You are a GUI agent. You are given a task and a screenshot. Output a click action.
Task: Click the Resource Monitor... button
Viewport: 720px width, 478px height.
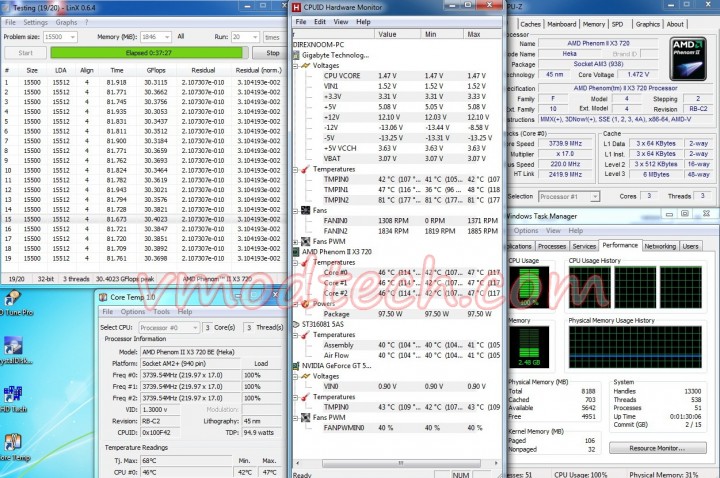(x=658, y=448)
